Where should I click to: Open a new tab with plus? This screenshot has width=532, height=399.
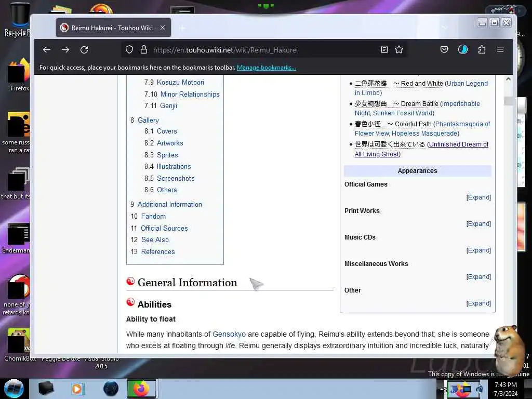tap(182, 28)
